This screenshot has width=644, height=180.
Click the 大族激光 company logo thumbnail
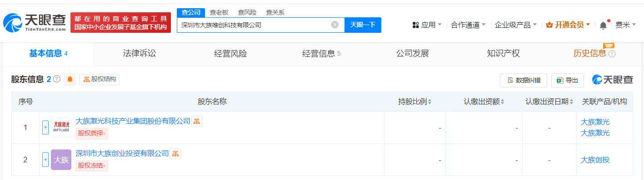coord(61,127)
